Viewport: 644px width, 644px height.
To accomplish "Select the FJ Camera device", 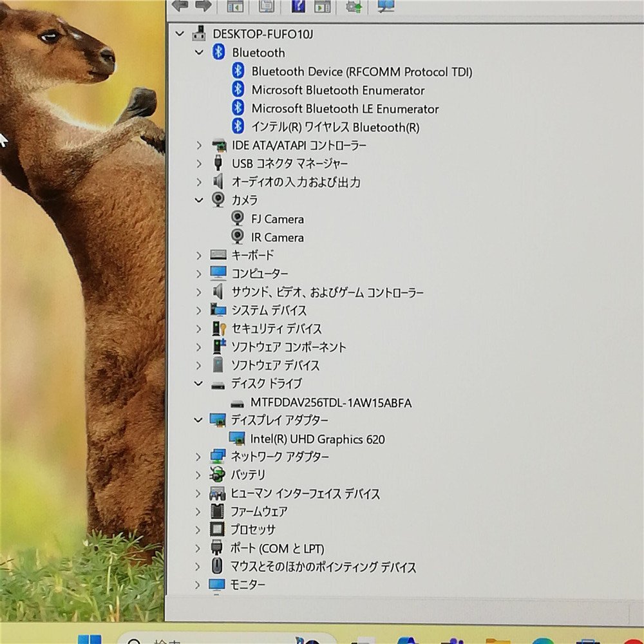I will tap(277, 219).
